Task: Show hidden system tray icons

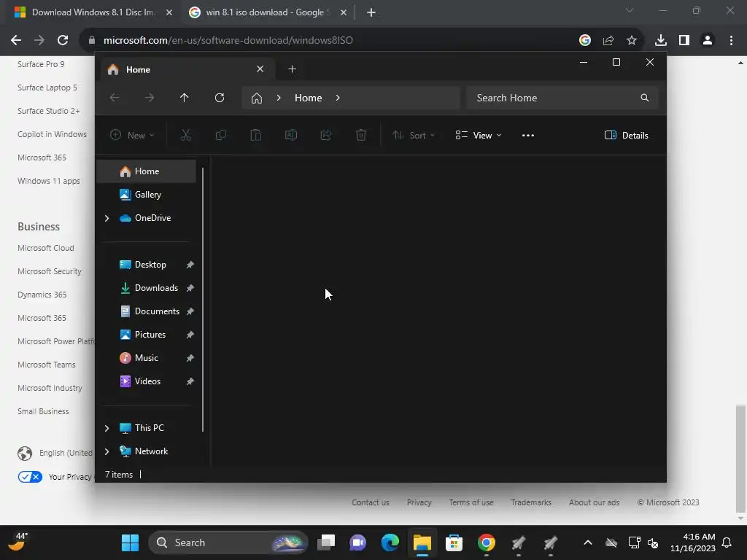Action: click(x=588, y=542)
